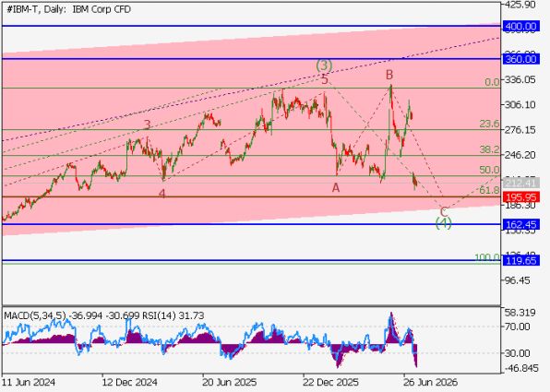Select the blue 400.00 price level label
This screenshot has height=392, width=550.
pos(520,27)
